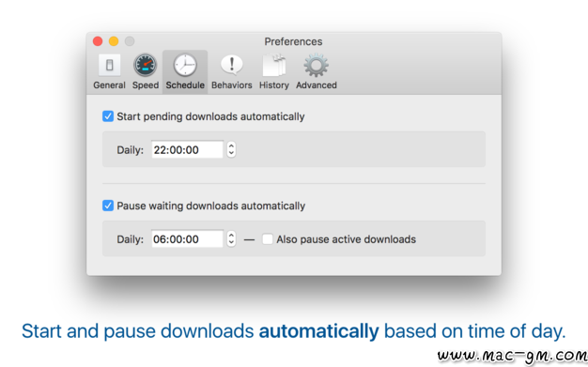Open the General preferences switch icon

click(x=110, y=65)
